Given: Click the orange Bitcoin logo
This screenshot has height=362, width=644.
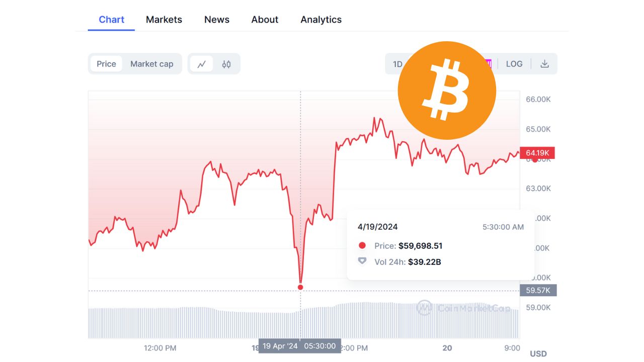Looking at the screenshot, I should (447, 90).
